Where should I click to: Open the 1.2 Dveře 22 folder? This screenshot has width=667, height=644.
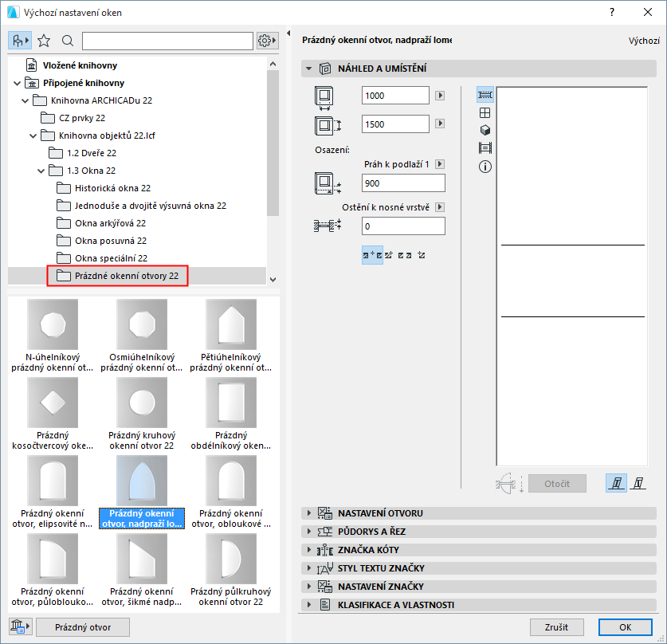coord(91,153)
